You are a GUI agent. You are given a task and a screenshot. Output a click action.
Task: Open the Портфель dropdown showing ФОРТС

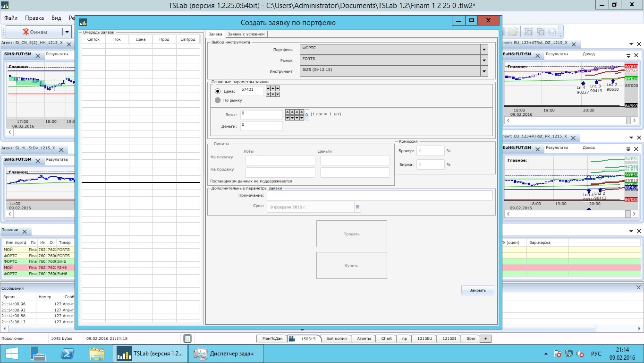coord(484,49)
